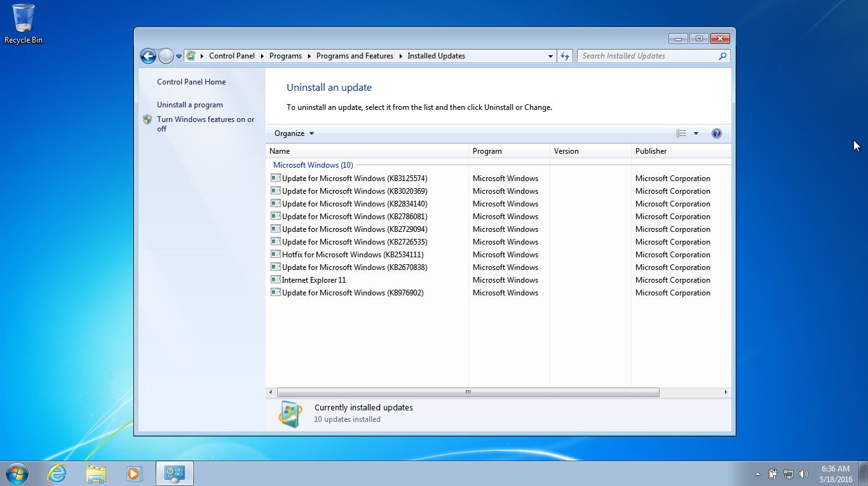Image resolution: width=868 pixels, height=486 pixels.
Task: Click the network tray icon
Action: (789, 474)
